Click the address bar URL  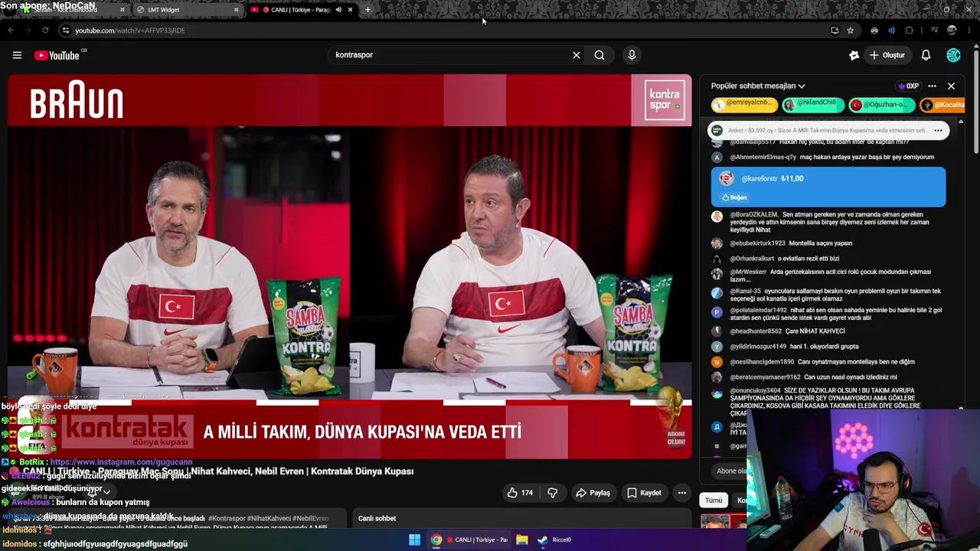click(129, 31)
